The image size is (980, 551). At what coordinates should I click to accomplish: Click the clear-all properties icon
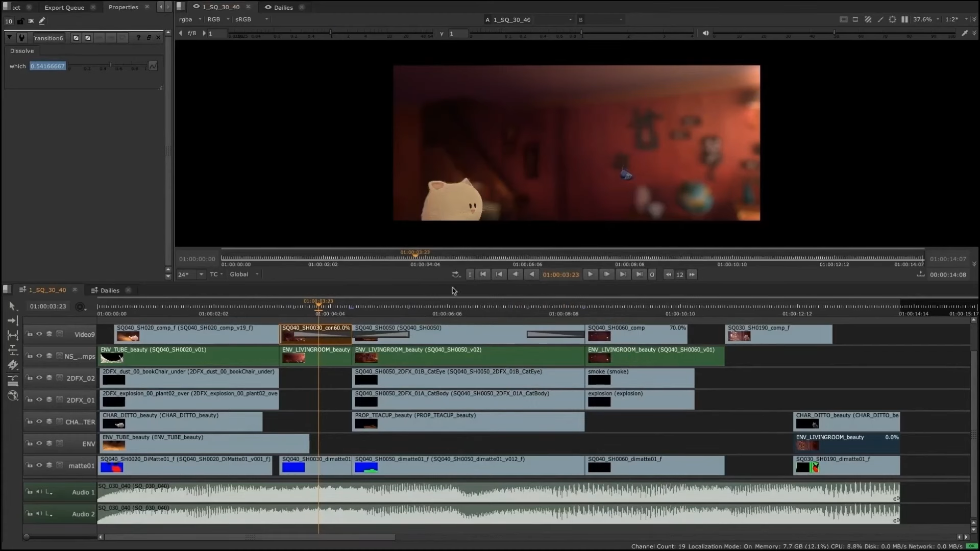pyautogui.click(x=31, y=21)
